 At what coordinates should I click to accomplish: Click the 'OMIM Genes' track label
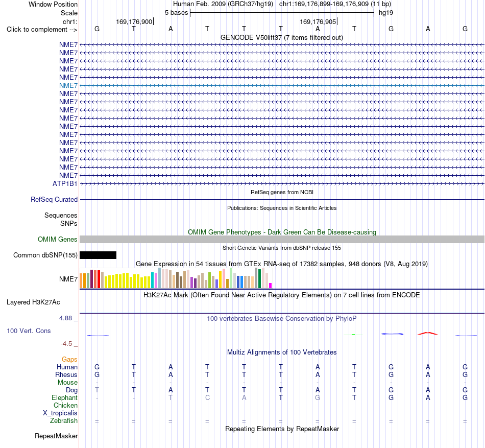click(57, 239)
